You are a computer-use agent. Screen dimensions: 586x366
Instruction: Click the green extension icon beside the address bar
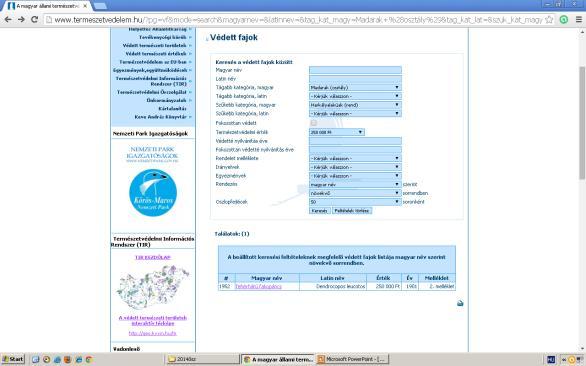pyautogui.click(x=564, y=19)
